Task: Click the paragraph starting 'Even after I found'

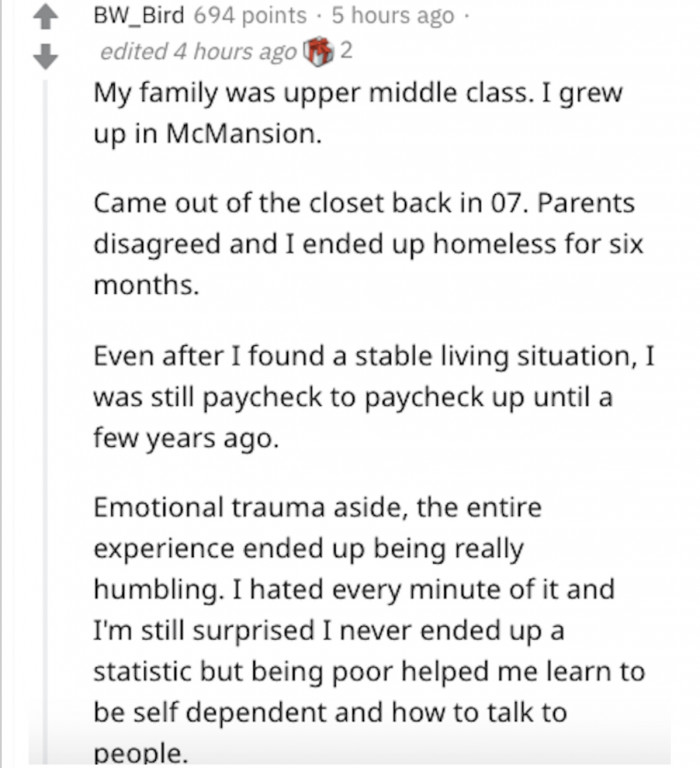Action: click(374, 396)
